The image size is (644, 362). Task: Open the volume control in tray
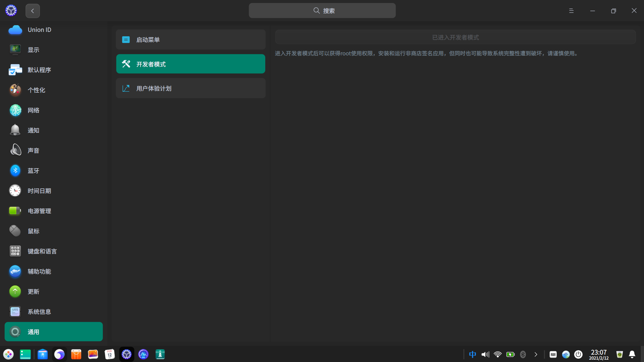tap(485, 354)
